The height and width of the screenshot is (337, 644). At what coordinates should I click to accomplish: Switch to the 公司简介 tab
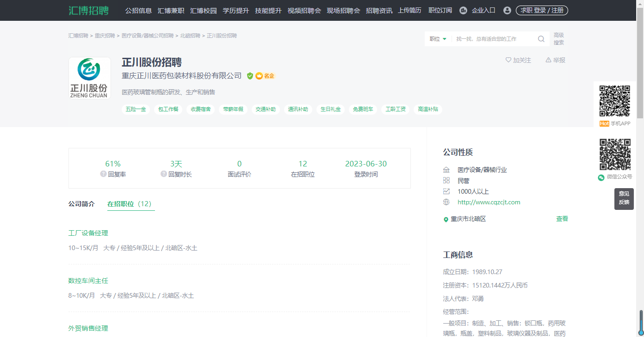click(x=81, y=204)
